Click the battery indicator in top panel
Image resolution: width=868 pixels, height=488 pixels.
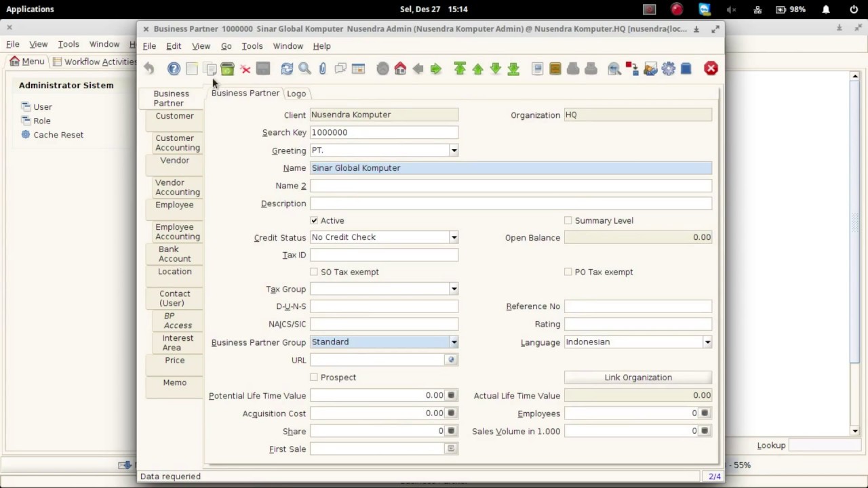(x=791, y=9)
